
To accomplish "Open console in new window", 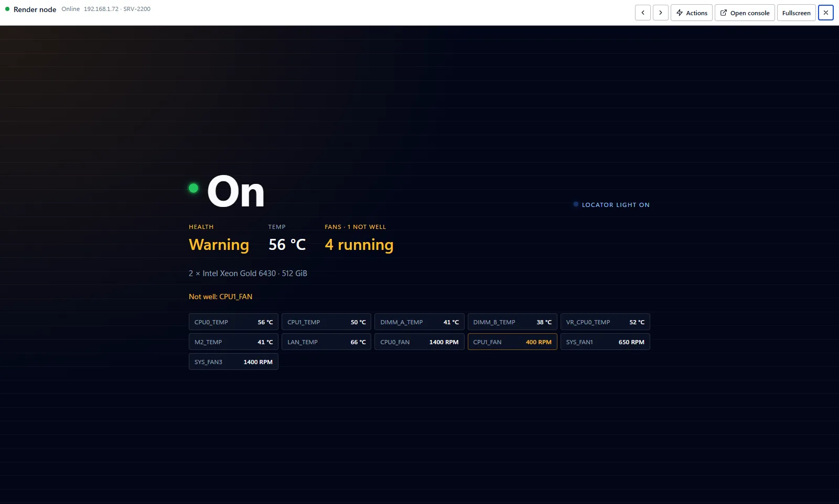I will point(745,13).
